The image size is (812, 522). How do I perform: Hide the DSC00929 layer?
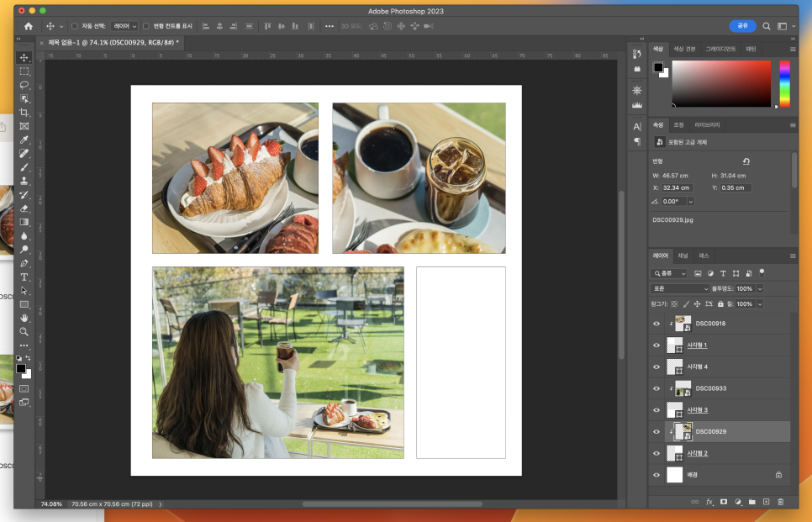tap(656, 431)
